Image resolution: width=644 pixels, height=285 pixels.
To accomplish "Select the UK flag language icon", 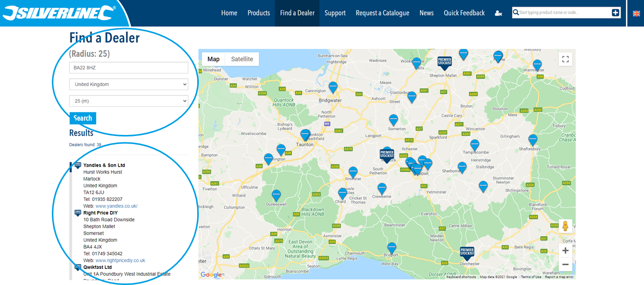I will pos(636,13).
